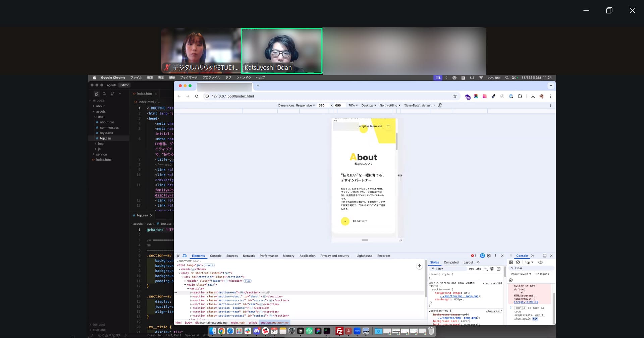Open source control icon in editor sidebar
This screenshot has height=338, width=644.
(112, 94)
